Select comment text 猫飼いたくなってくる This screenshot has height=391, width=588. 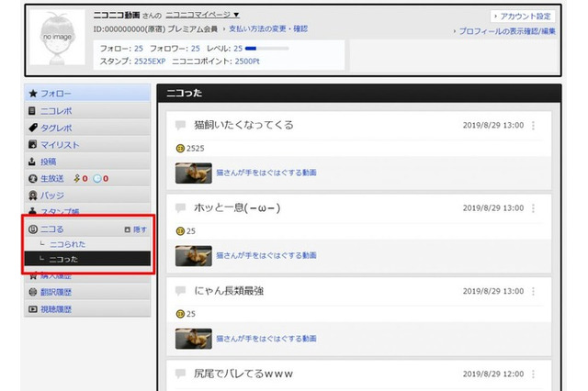coord(243,125)
